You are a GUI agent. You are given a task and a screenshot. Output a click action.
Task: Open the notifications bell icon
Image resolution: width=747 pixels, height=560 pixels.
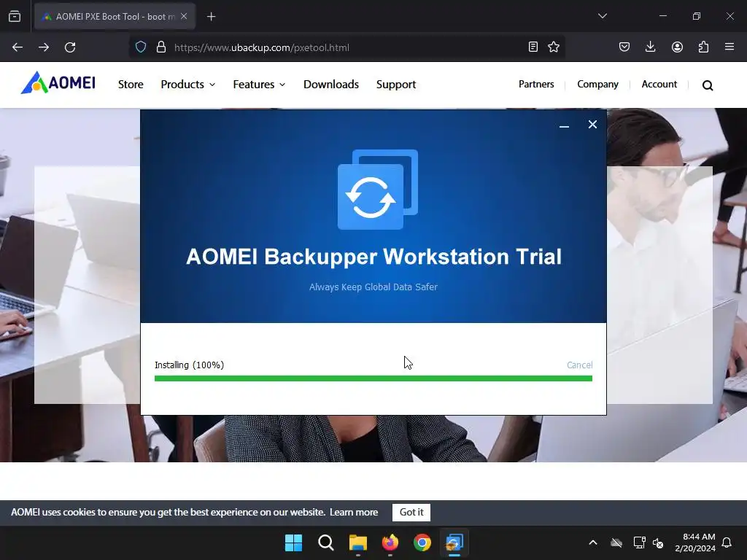[x=727, y=542]
